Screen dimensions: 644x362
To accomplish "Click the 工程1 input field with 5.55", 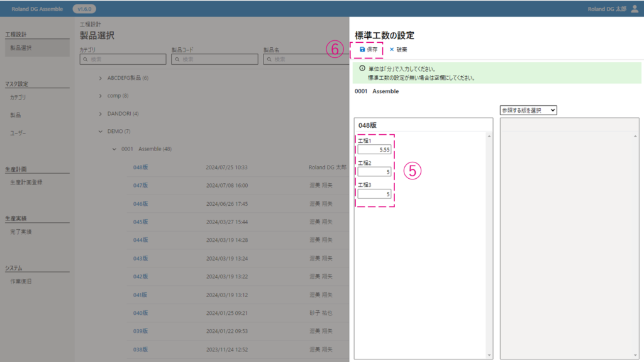I will 375,150.
